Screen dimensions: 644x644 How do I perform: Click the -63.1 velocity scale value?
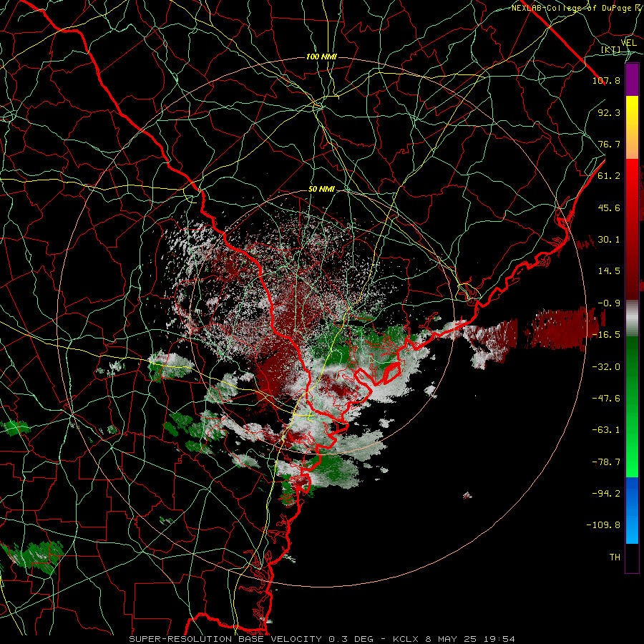pyautogui.click(x=606, y=430)
